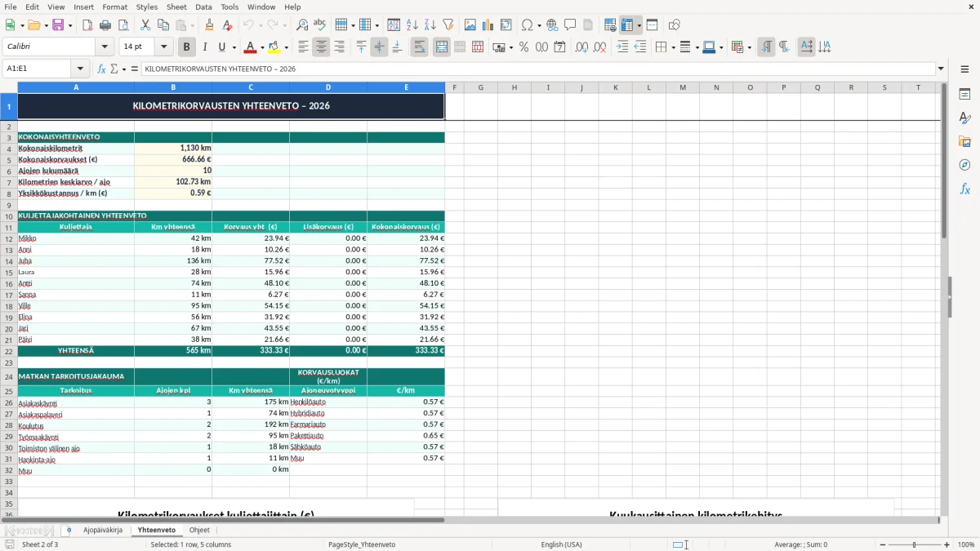Run the spelling check icon

(320, 25)
